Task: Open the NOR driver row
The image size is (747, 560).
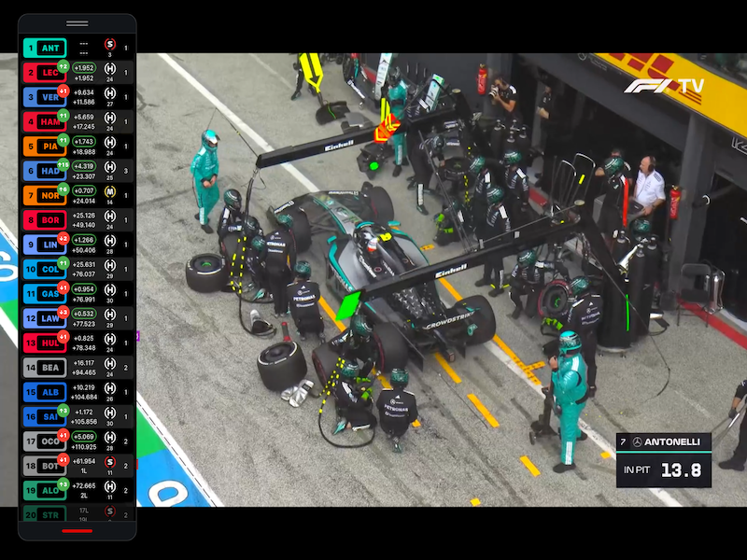Action: (78, 195)
